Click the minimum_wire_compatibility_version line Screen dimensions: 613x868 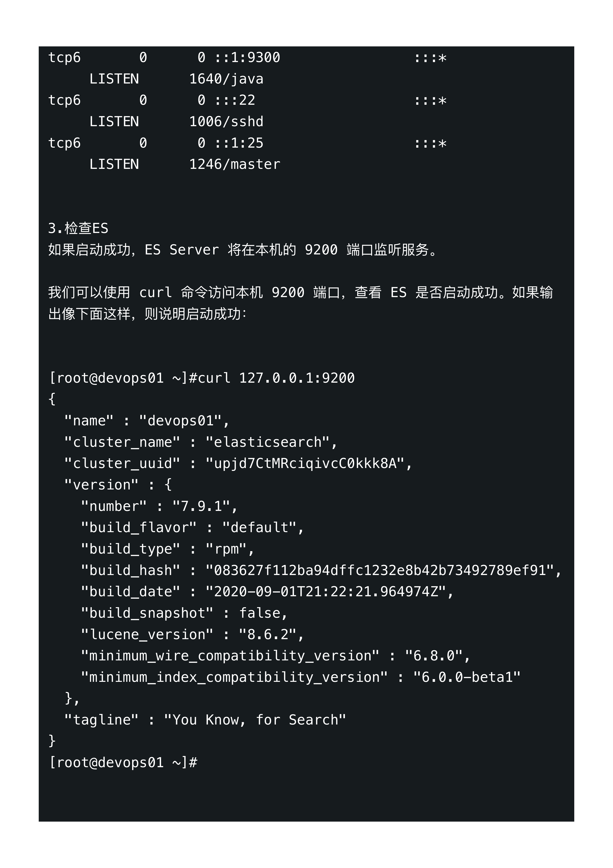[275, 656]
